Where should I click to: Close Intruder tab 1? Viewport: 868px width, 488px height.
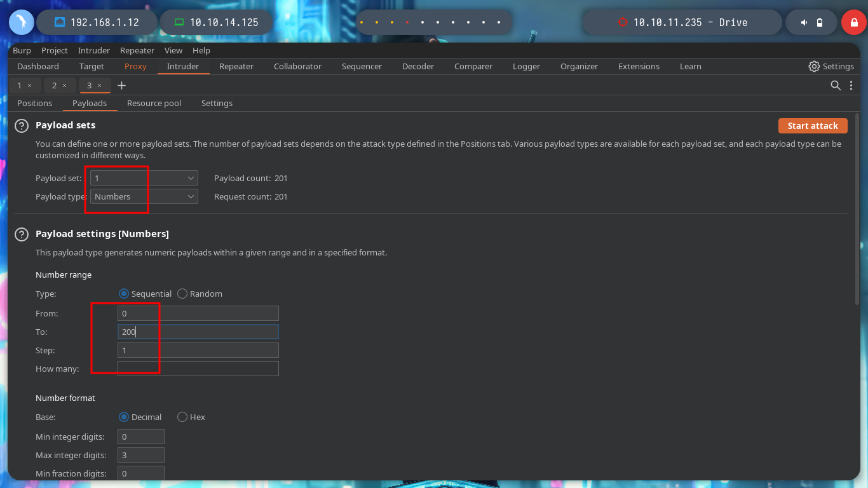click(30, 85)
